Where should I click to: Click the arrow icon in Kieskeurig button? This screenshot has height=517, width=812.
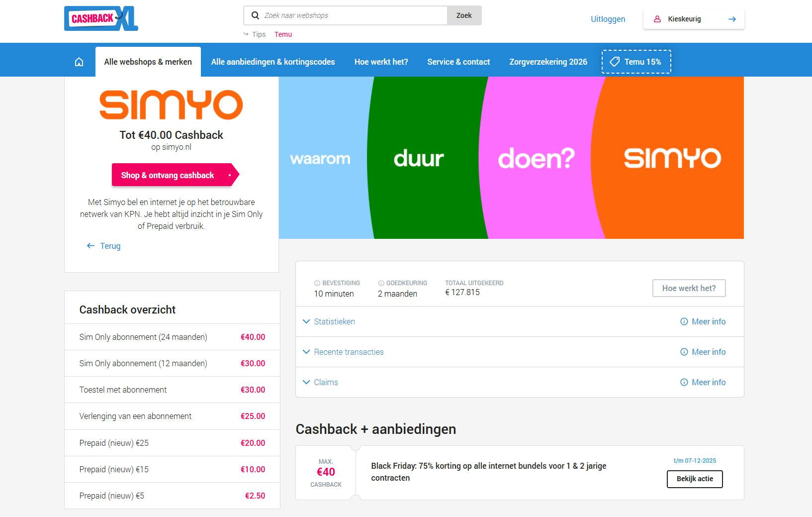732,19
